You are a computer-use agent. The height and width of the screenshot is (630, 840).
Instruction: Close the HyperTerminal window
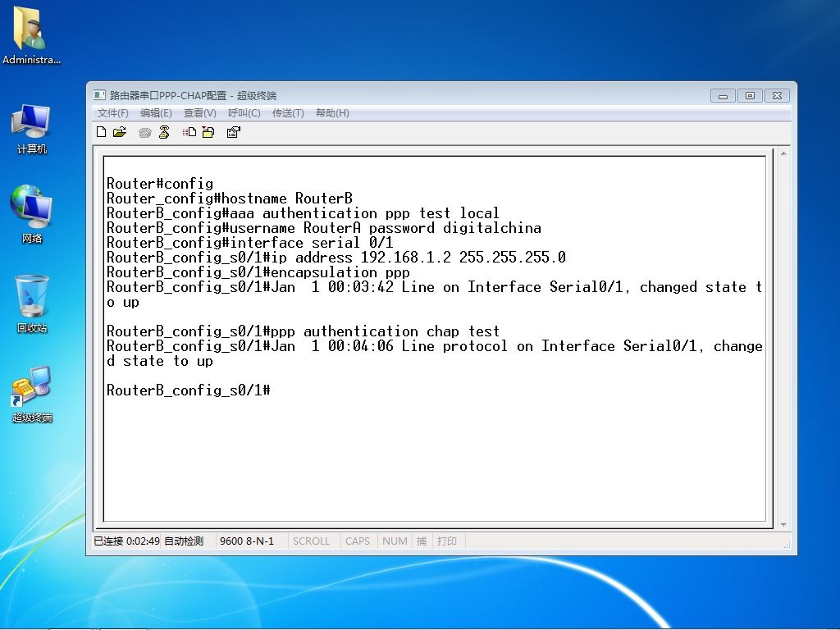pyautogui.click(x=777, y=96)
